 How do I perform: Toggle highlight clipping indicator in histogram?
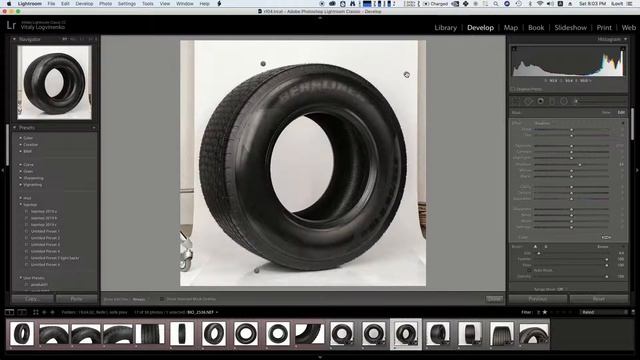click(622, 49)
